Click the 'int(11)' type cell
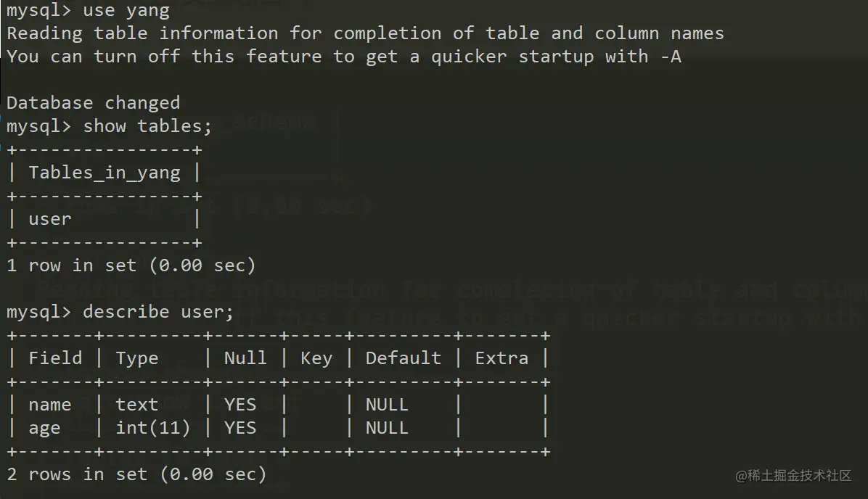Image resolution: width=868 pixels, height=499 pixels. pyautogui.click(x=153, y=428)
